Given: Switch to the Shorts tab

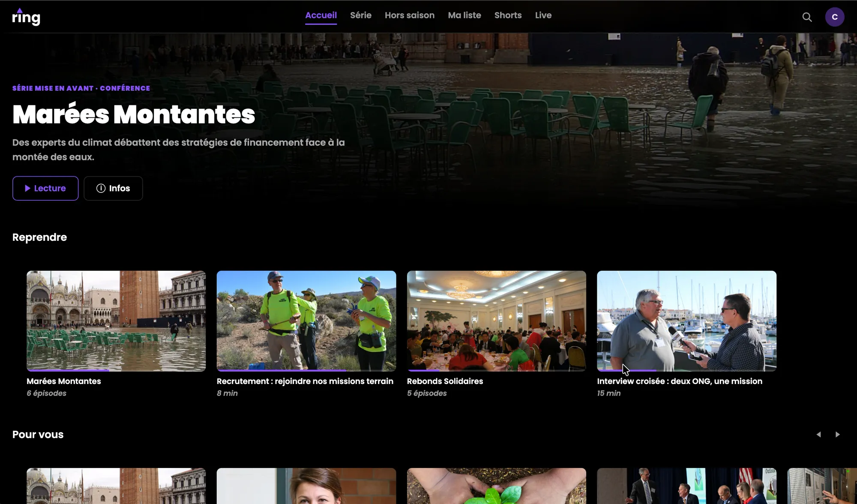Looking at the screenshot, I should coord(508,15).
